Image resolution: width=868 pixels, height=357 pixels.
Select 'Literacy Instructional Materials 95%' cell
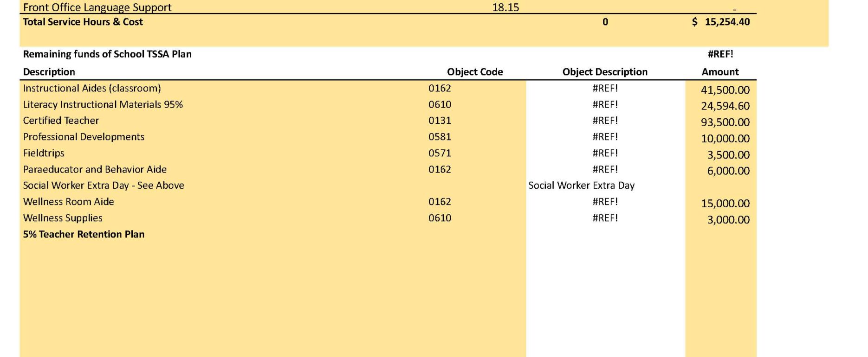(x=103, y=104)
